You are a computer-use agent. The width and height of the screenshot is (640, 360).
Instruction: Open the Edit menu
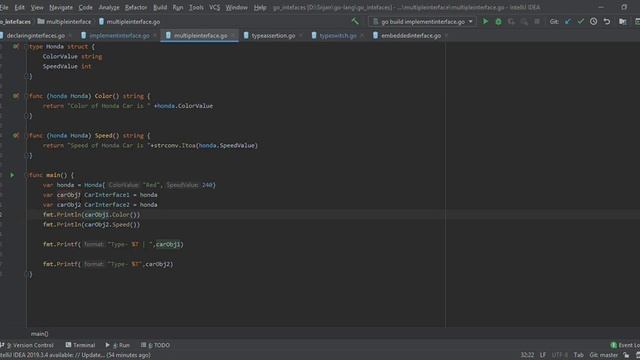tap(20, 7)
